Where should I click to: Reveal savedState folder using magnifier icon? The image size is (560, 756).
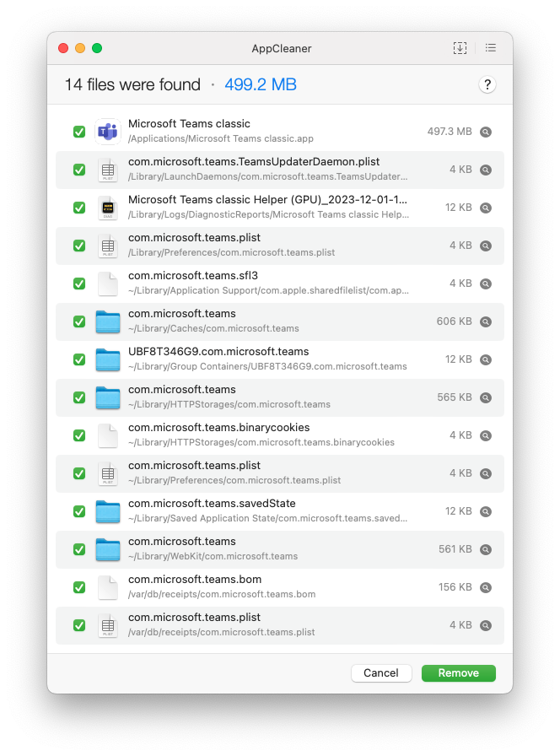(x=486, y=511)
